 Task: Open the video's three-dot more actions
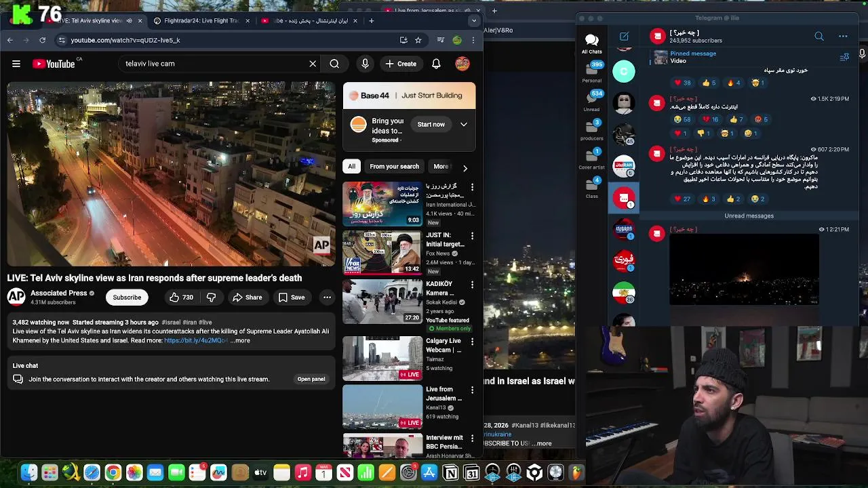coord(327,297)
